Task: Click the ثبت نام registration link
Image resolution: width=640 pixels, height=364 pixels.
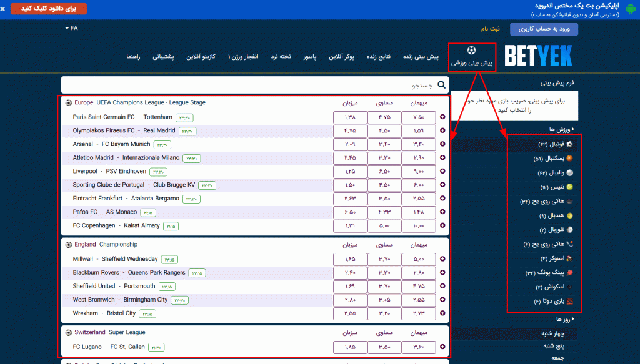Action: point(490,29)
